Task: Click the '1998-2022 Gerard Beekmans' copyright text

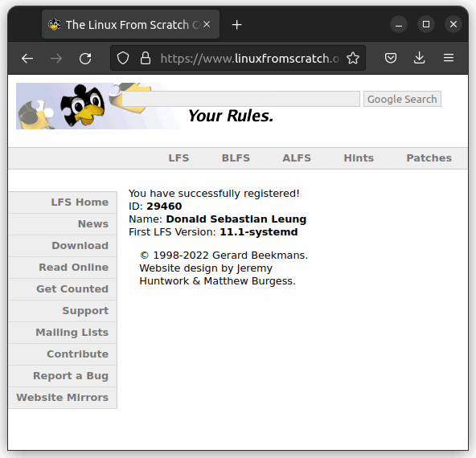Action: click(x=224, y=256)
